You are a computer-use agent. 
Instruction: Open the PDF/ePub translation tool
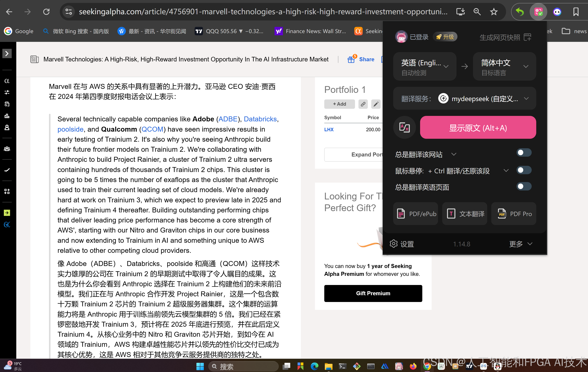click(x=416, y=214)
